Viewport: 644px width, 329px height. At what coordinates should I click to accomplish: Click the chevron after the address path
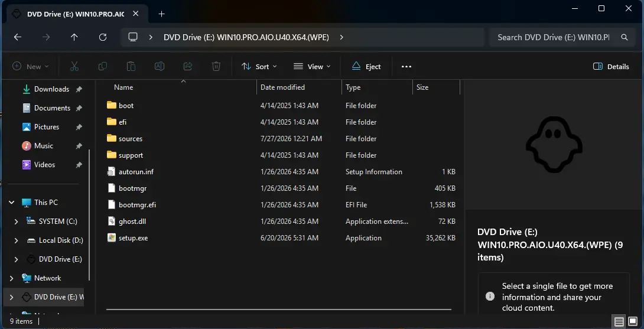click(341, 37)
